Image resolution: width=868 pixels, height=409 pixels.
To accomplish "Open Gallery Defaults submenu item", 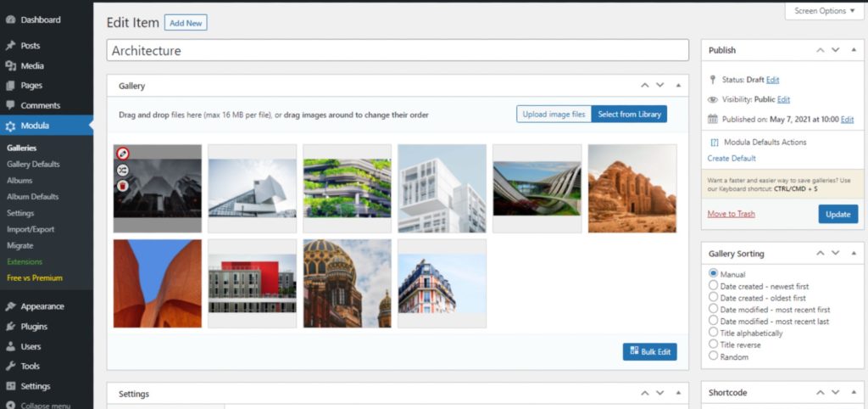I will pyautogui.click(x=33, y=164).
